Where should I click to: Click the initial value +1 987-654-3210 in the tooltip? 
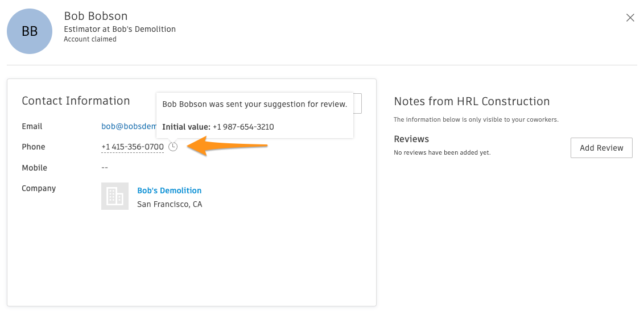coord(243,127)
